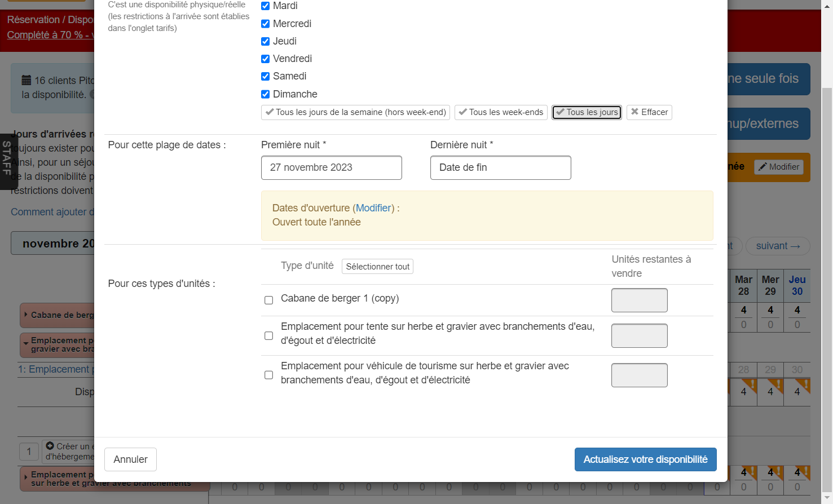Click the 'Jeu 30' date column header

[797, 285]
